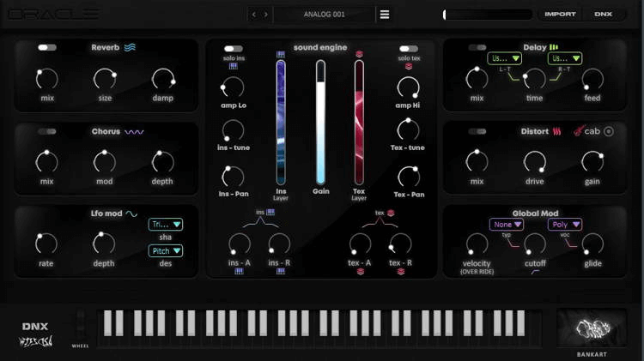The image size is (644, 361).
Task: Click piano icon below ins - R
Action: (x=281, y=271)
